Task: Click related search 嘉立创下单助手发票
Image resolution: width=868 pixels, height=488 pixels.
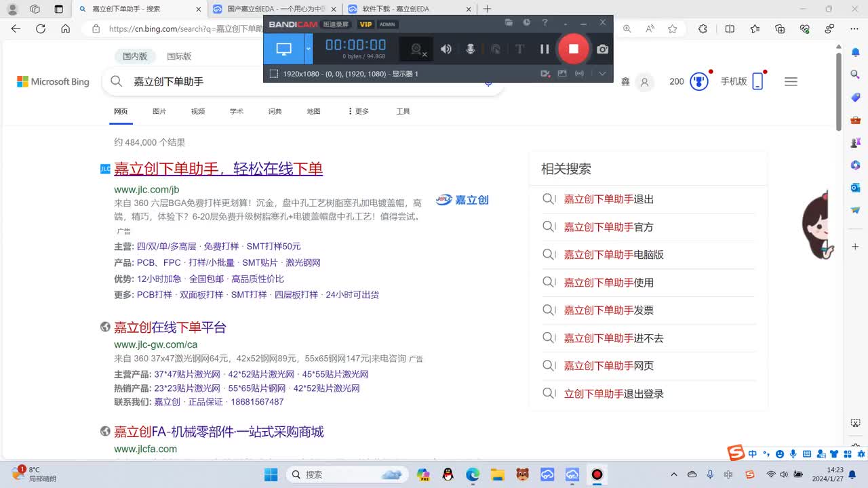Action: 609,310
